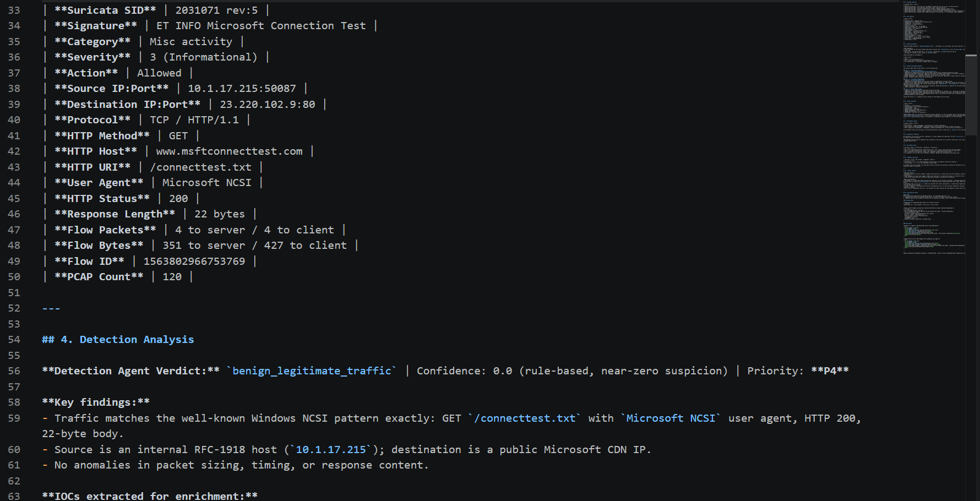Click the **Key findings:** label
980x501 pixels.
(x=96, y=402)
